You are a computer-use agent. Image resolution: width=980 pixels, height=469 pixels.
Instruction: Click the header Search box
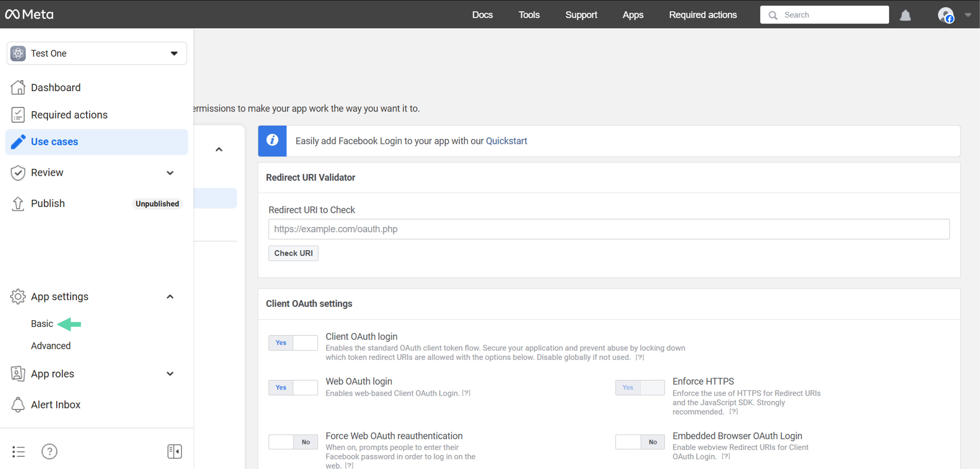(824, 15)
